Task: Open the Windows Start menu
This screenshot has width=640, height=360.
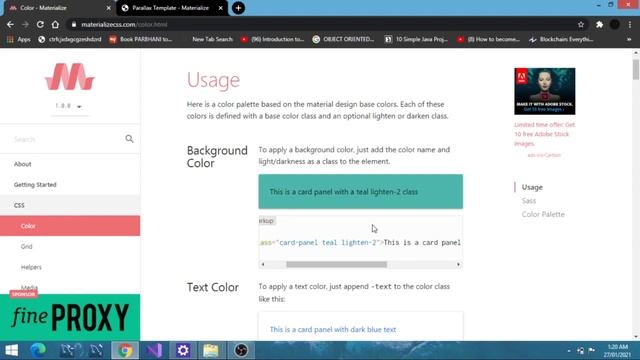Action: pos(11,350)
